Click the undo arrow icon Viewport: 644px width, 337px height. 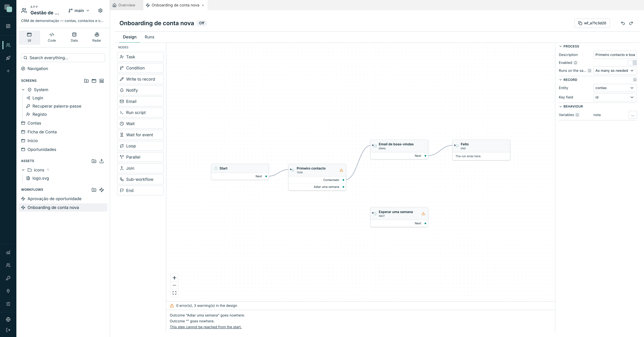623,23
